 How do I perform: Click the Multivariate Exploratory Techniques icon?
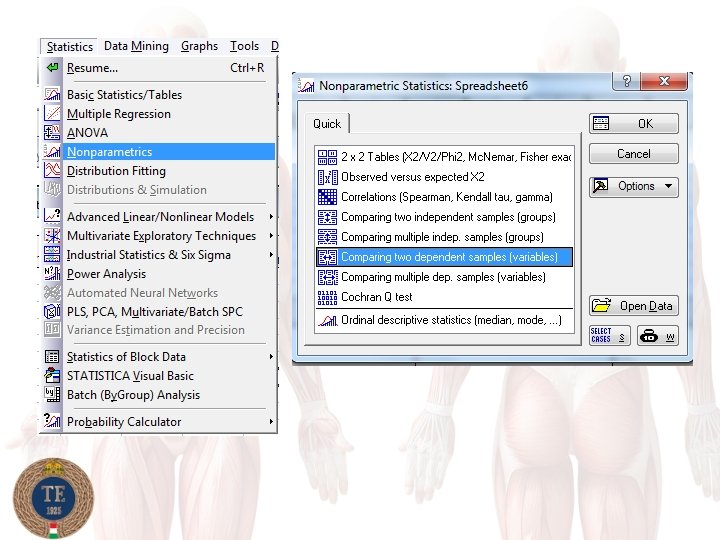pos(52,236)
